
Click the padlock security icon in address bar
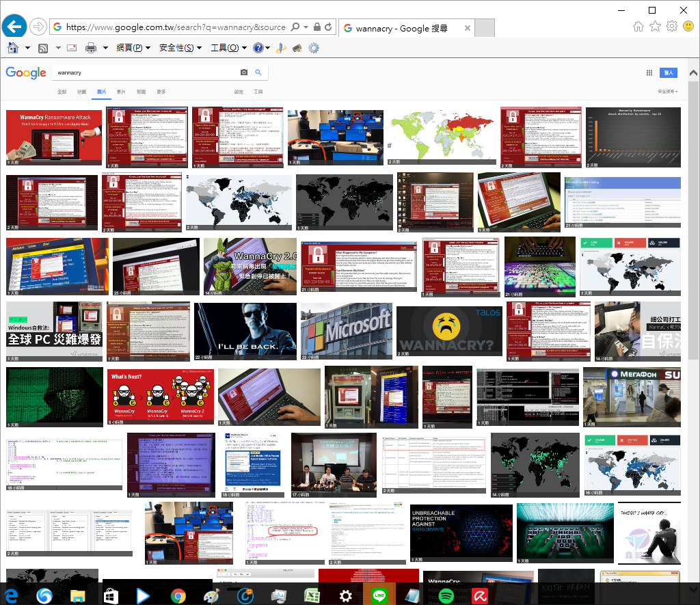tap(317, 27)
